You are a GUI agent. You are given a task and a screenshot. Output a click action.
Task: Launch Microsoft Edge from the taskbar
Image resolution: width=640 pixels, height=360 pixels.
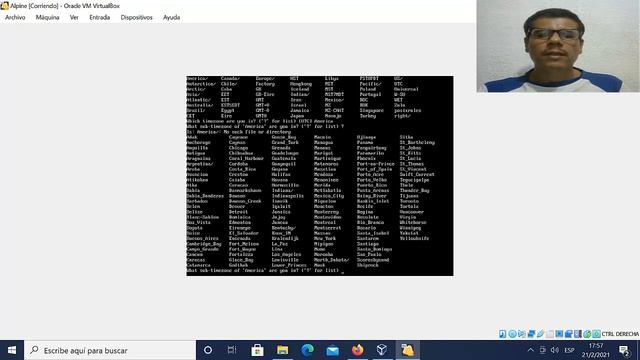(307, 350)
